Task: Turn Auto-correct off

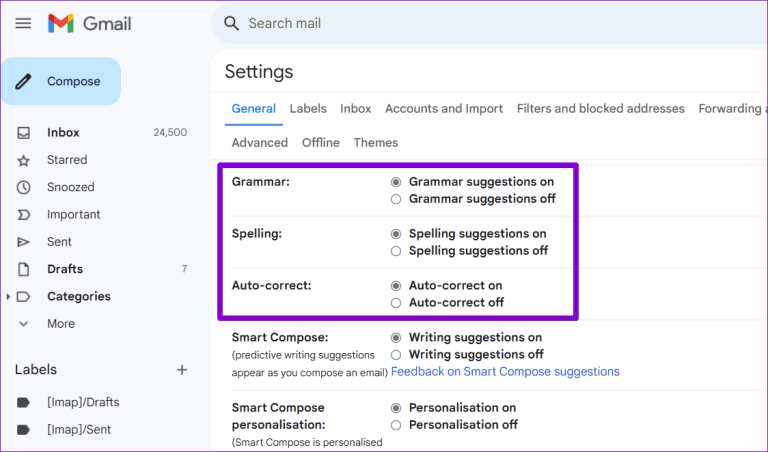Action: (396, 303)
